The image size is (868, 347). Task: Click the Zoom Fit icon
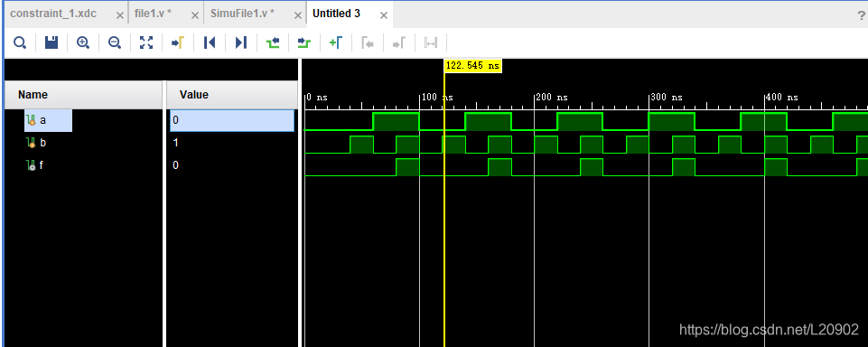(x=146, y=42)
